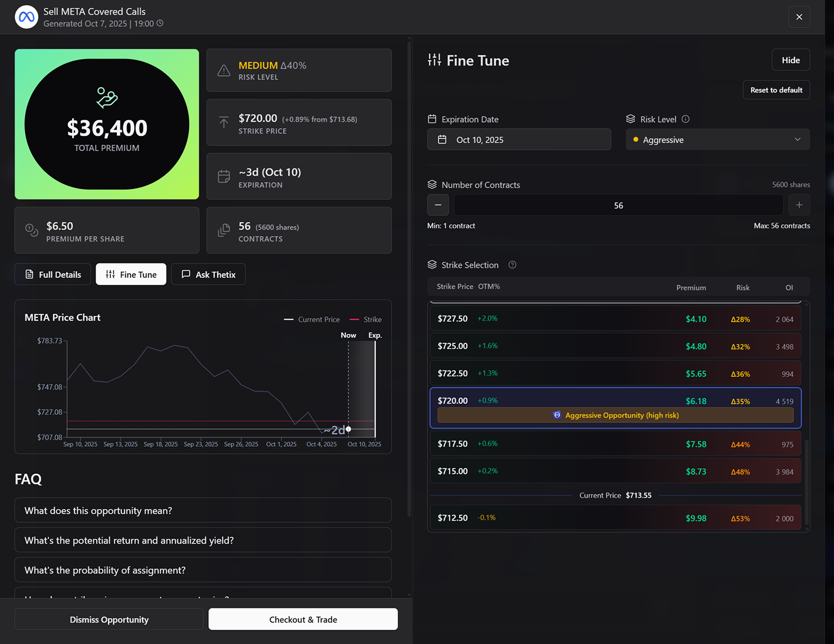Click Reset to default button

776,90
